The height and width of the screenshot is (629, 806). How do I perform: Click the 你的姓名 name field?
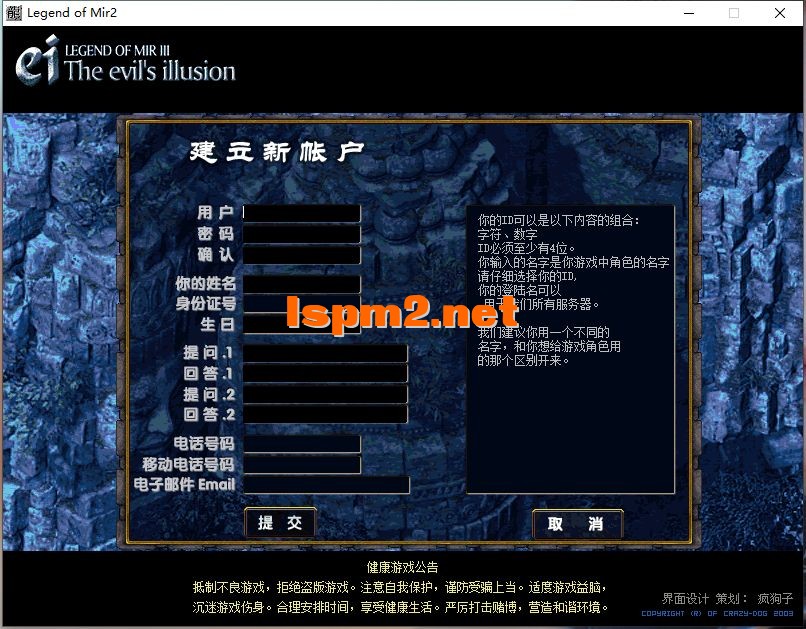tap(302, 284)
